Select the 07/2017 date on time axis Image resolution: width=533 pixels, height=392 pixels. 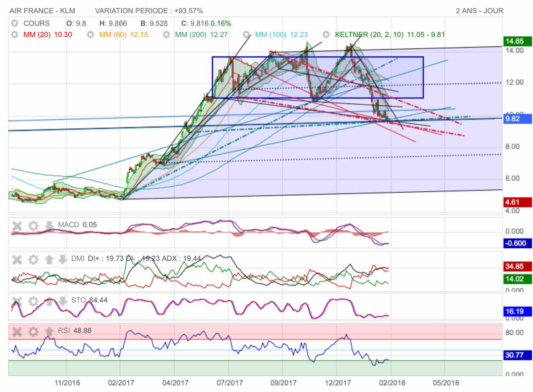coord(230,383)
